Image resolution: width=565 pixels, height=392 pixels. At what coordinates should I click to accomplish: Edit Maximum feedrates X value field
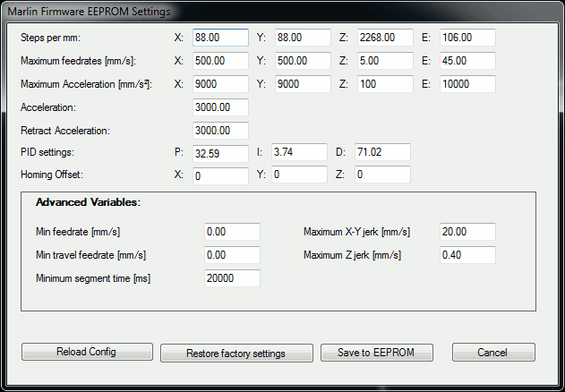220,61
